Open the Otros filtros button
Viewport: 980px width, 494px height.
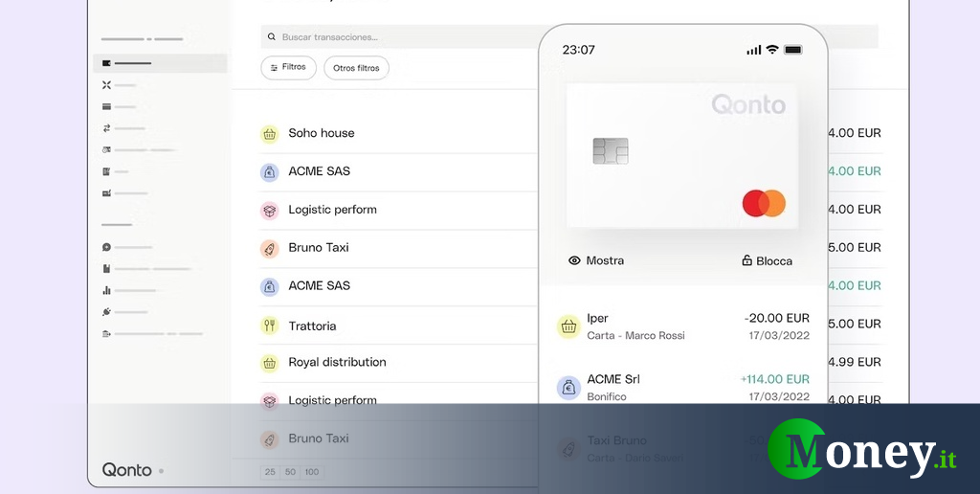coord(356,68)
